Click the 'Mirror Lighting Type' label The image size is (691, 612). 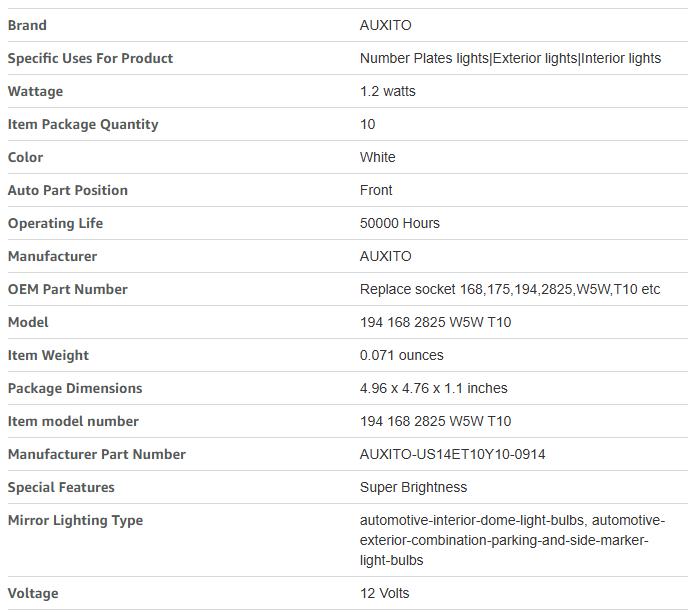pyautogui.click(x=75, y=520)
